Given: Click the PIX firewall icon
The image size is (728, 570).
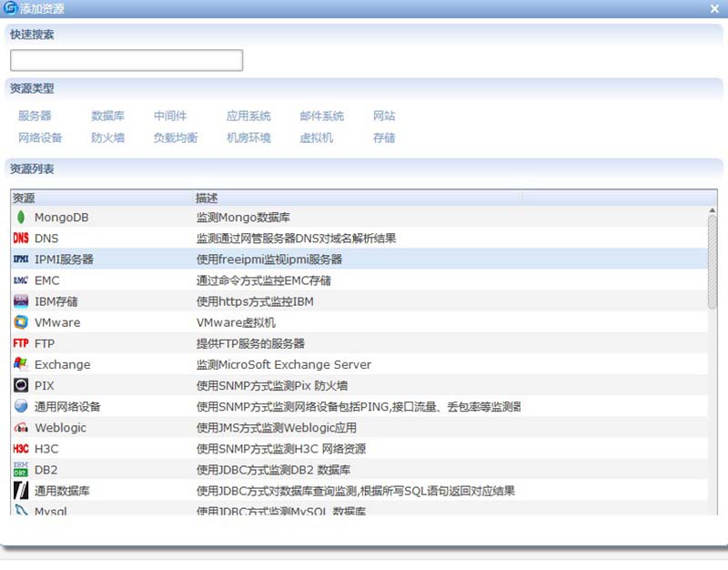Looking at the screenshot, I should click(x=21, y=385).
